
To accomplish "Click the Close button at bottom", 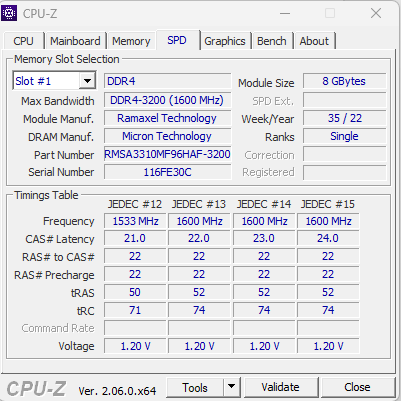I will [x=357, y=387].
